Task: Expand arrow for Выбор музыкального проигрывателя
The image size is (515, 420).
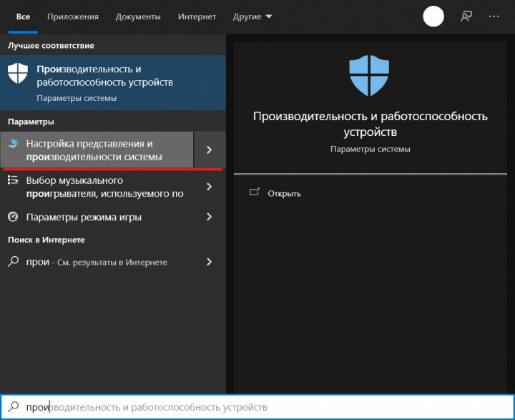Action: [209, 187]
